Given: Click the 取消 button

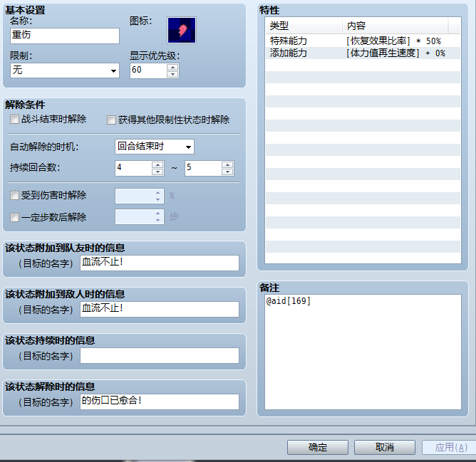Looking at the screenshot, I should [x=385, y=448].
